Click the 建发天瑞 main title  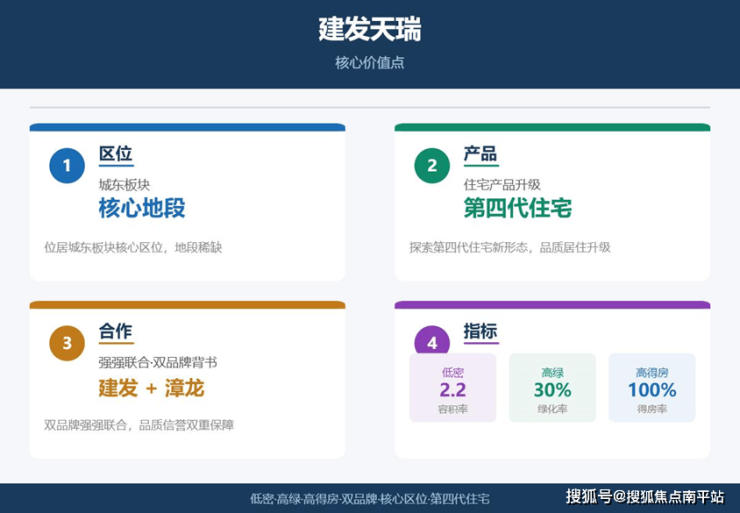point(370,29)
